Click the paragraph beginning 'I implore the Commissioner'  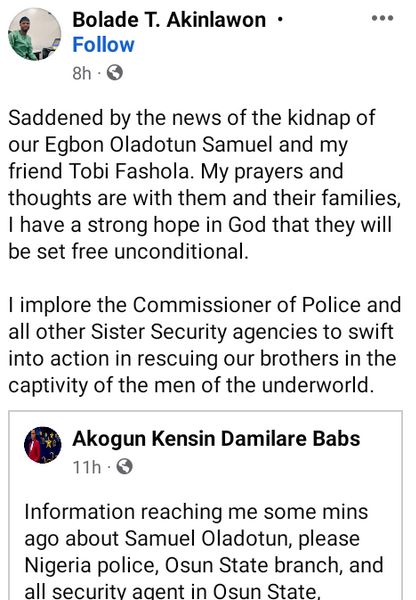tap(205, 345)
